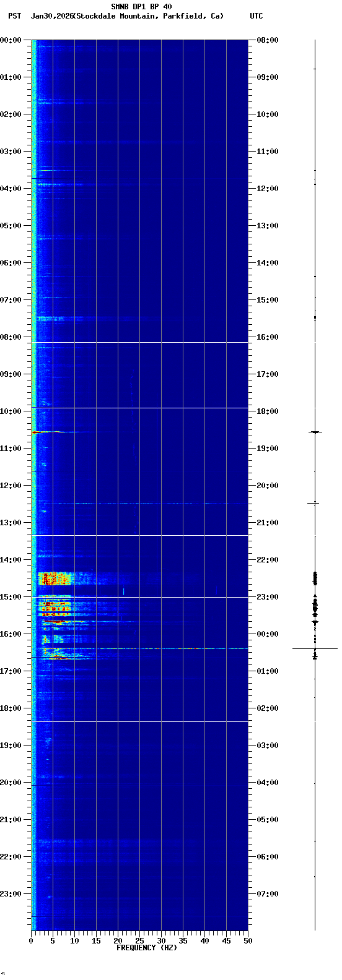
Task: Click the 'Jan30,2026' date text
Action: pos(52,16)
